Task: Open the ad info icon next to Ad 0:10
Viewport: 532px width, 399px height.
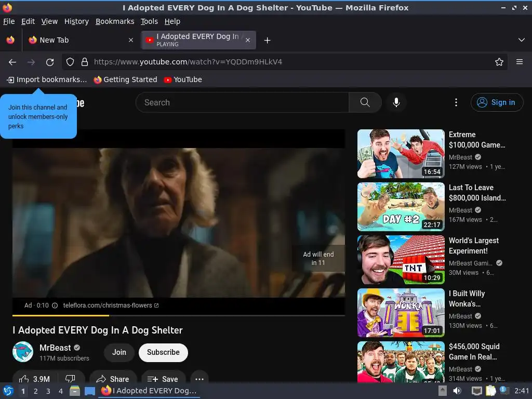Action: [x=55, y=305]
